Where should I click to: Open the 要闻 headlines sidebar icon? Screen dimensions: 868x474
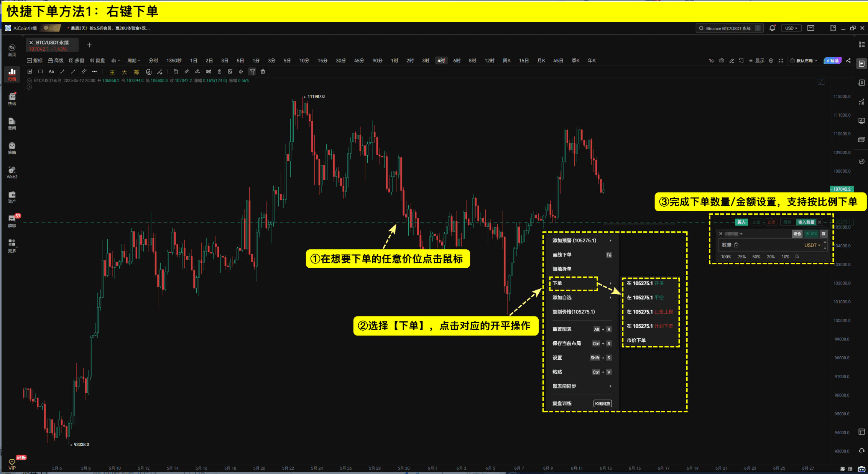[12, 123]
